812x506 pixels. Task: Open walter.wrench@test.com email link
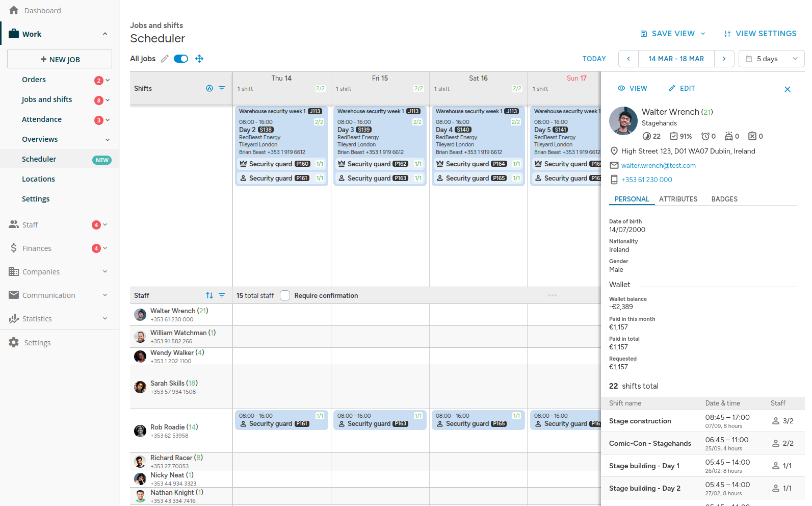click(x=659, y=165)
